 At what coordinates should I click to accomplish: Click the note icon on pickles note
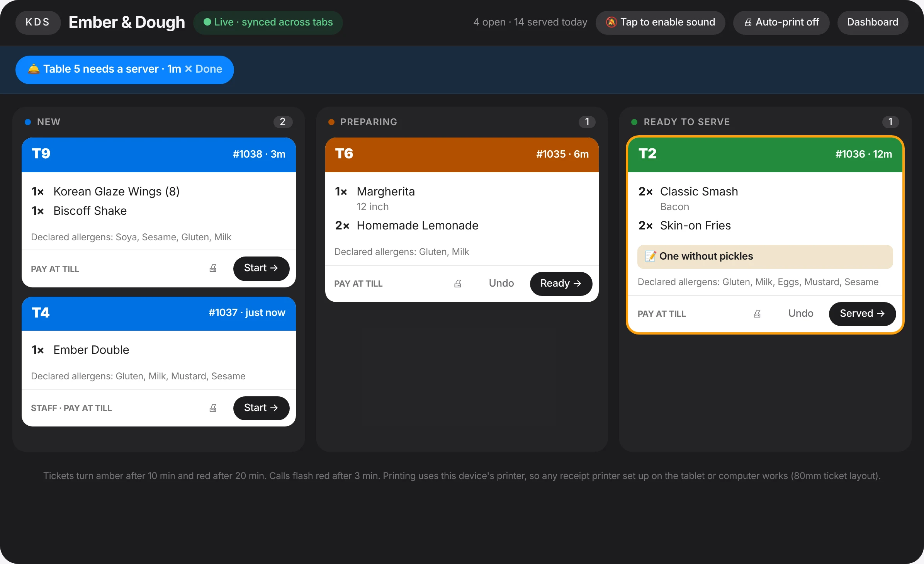651,256
